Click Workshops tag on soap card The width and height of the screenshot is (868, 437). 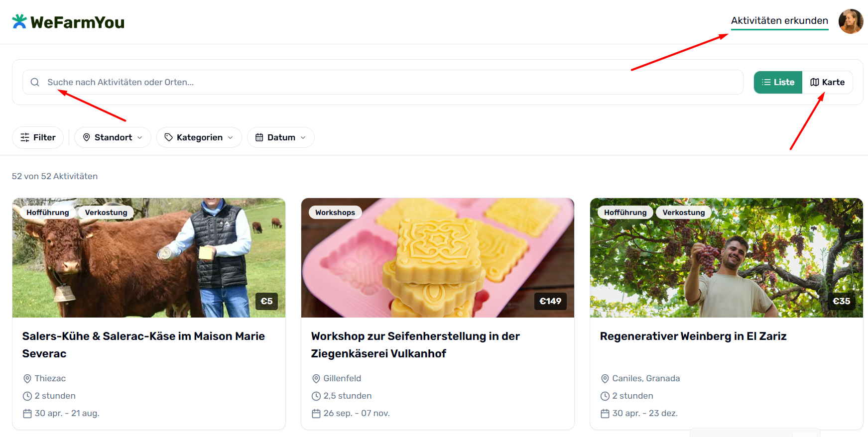click(x=335, y=213)
